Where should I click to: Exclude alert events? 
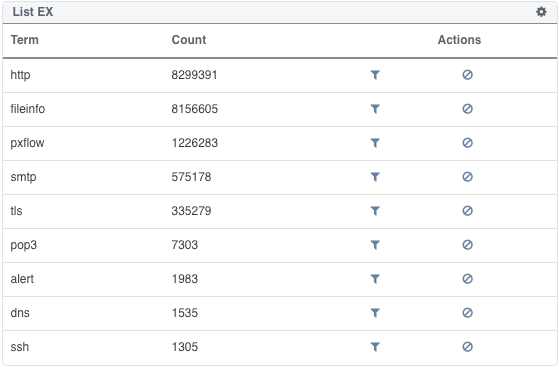pos(467,279)
